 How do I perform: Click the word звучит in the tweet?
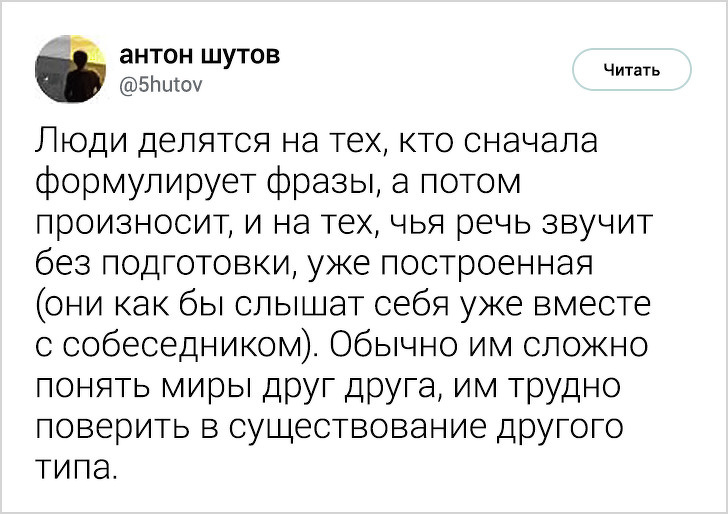coord(604,226)
